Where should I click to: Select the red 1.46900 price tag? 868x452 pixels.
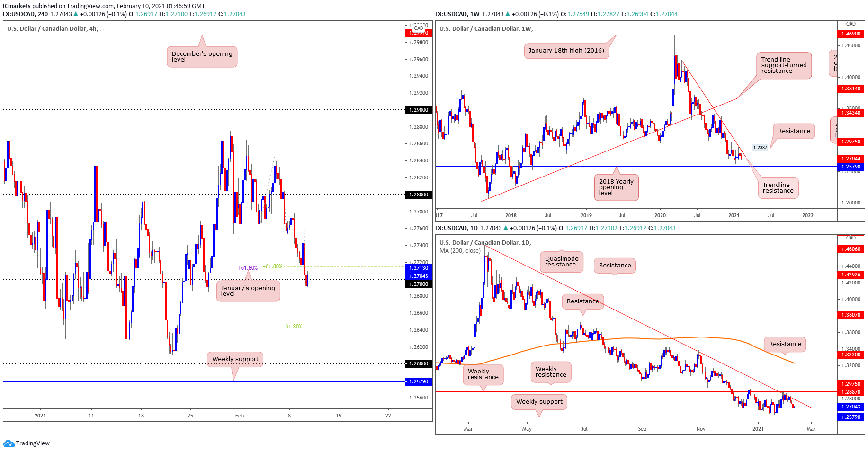[x=850, y=34]
